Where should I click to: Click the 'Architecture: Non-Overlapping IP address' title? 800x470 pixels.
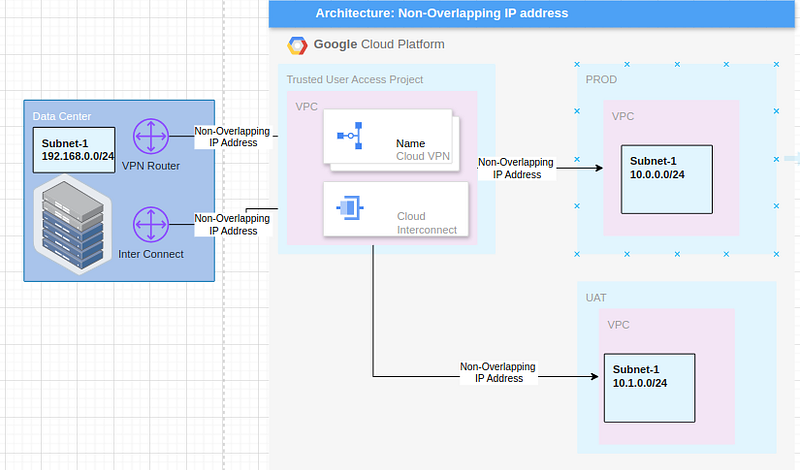(x=442, y=13)
